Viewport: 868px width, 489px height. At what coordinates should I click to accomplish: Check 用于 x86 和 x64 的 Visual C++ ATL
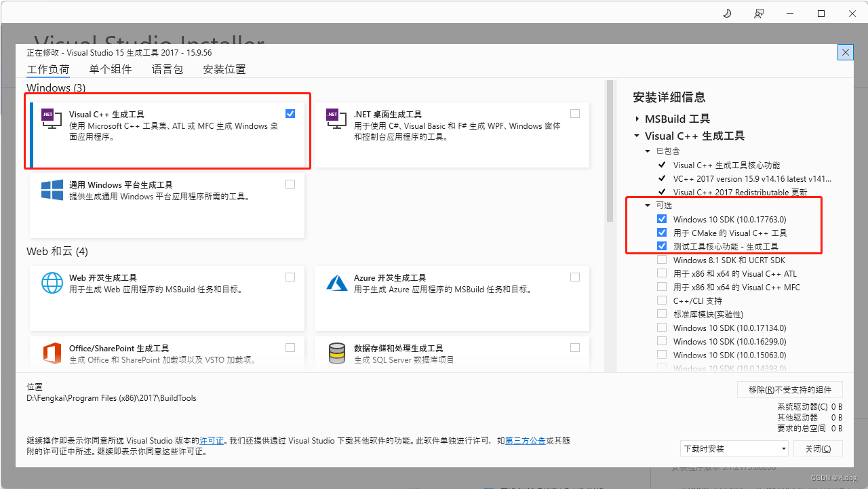point(662,273)
